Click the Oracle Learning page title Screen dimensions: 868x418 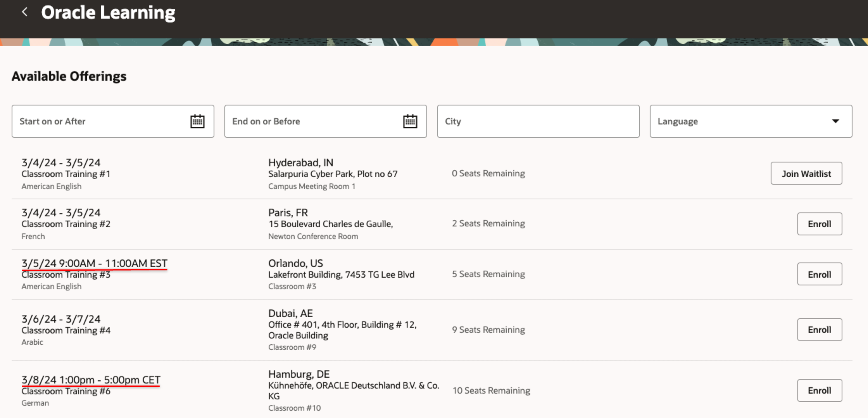(x=108, y=13)
